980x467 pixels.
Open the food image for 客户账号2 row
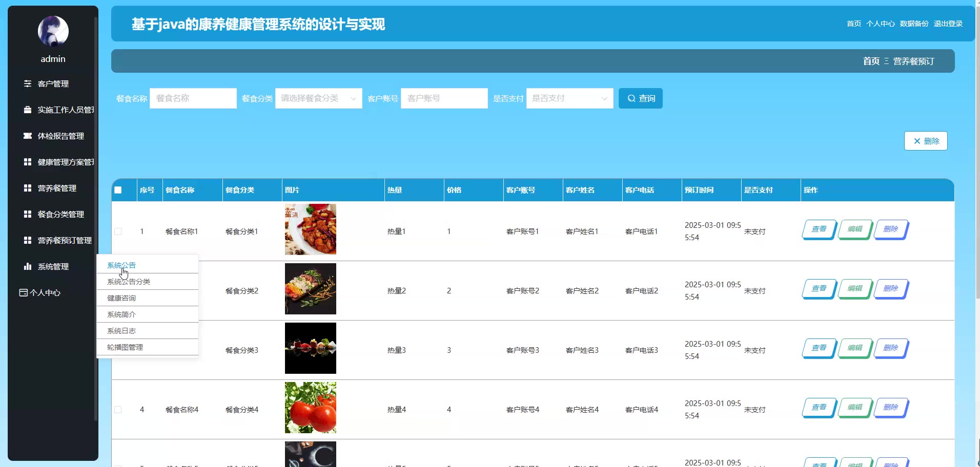coord(311,289)
